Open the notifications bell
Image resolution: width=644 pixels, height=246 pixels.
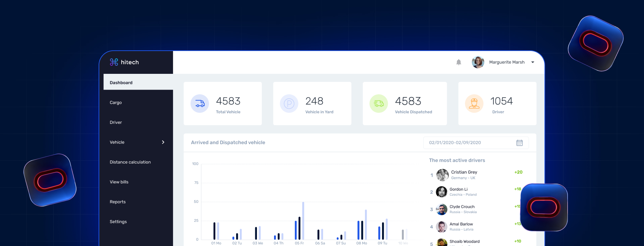click(459, 62)
